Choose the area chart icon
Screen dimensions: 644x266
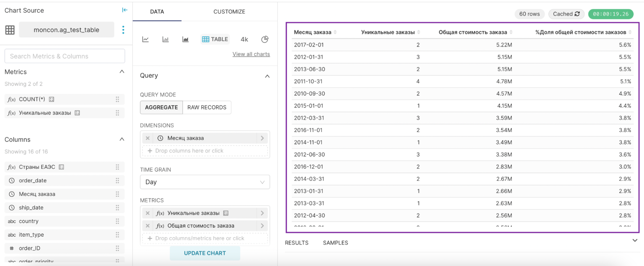click(185, 39)
